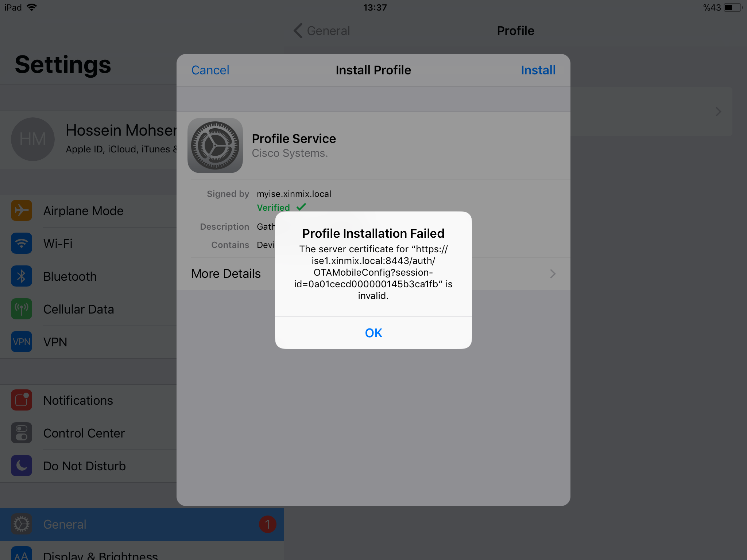The width and height of the screenshot is (747, 560).
Task: Tap the Verified label
Action: (x=274, y=207)
